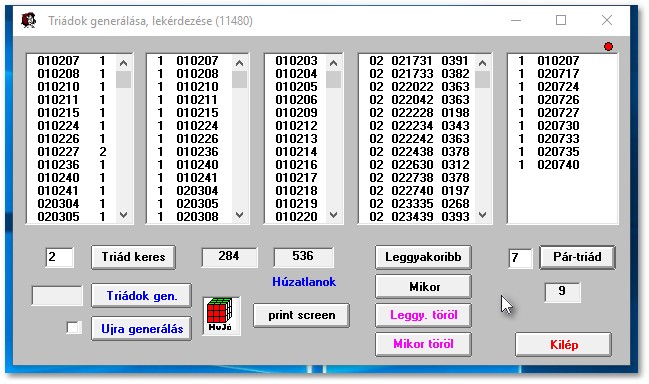Image resolution: width=649 pixels, height=384 pixels.
Task: Click the Ujra generálás button
Action: (x=141, y=329)
